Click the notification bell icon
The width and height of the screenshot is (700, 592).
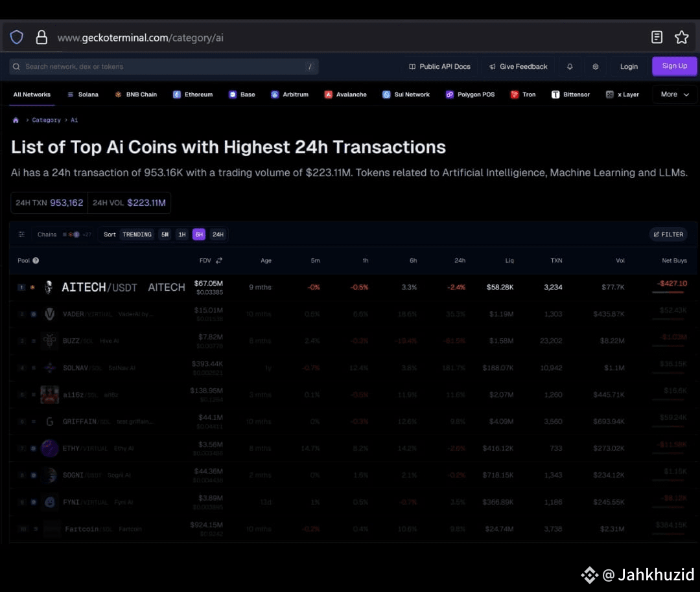click(x=570, y=67)
